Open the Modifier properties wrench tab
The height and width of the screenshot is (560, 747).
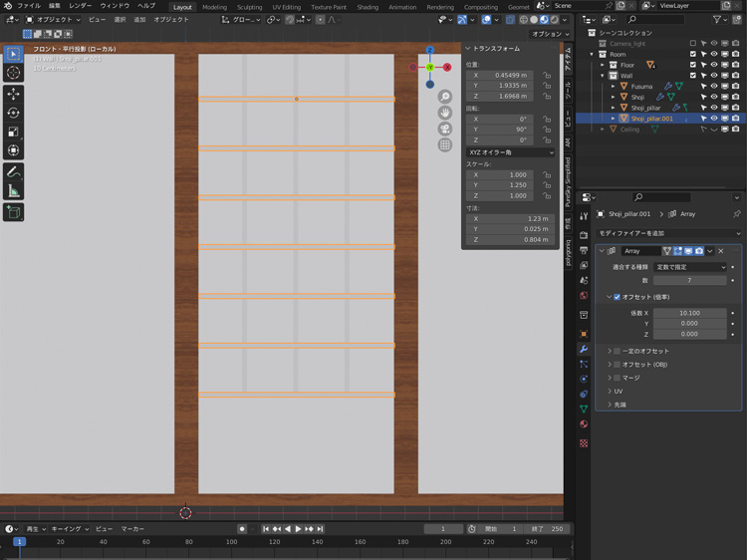pyautogui.click(x=584, y=350)
